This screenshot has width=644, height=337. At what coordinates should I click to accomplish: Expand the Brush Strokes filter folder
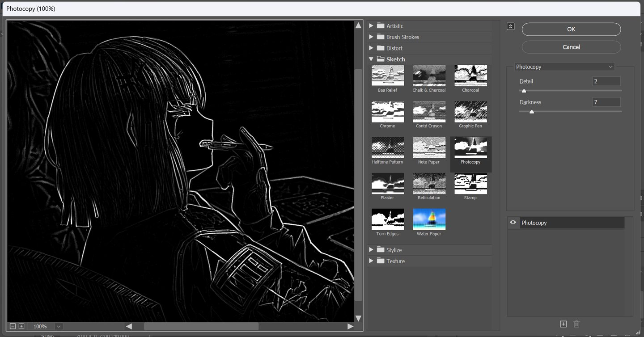(x=371, y=37)
